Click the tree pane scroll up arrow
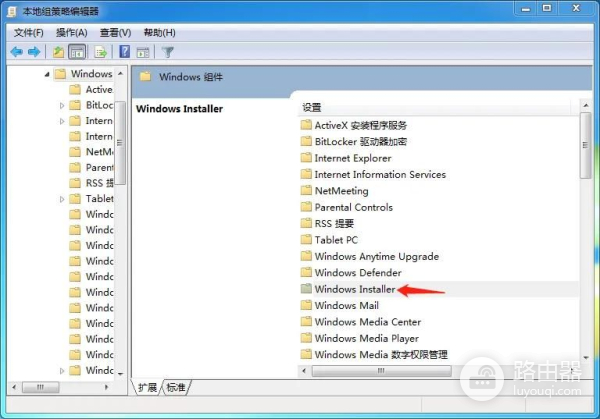 coord(121,73)
